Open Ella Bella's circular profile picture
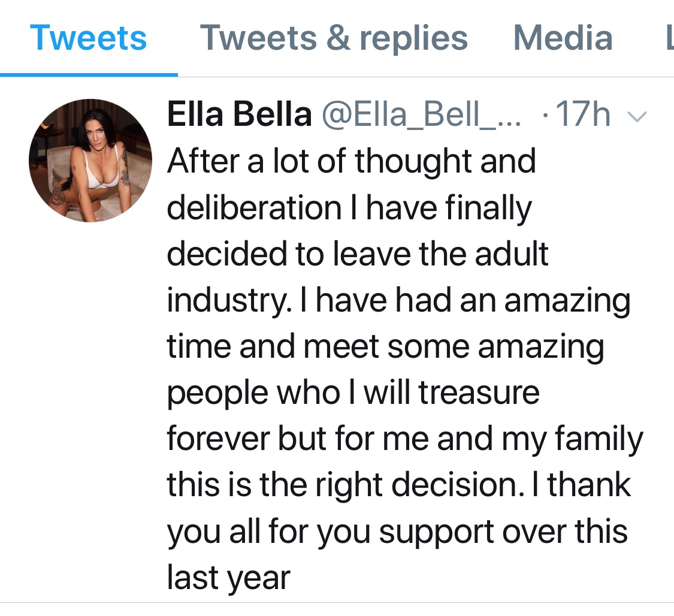Viewport: 674px width, 616px height. tap(90, 161)
